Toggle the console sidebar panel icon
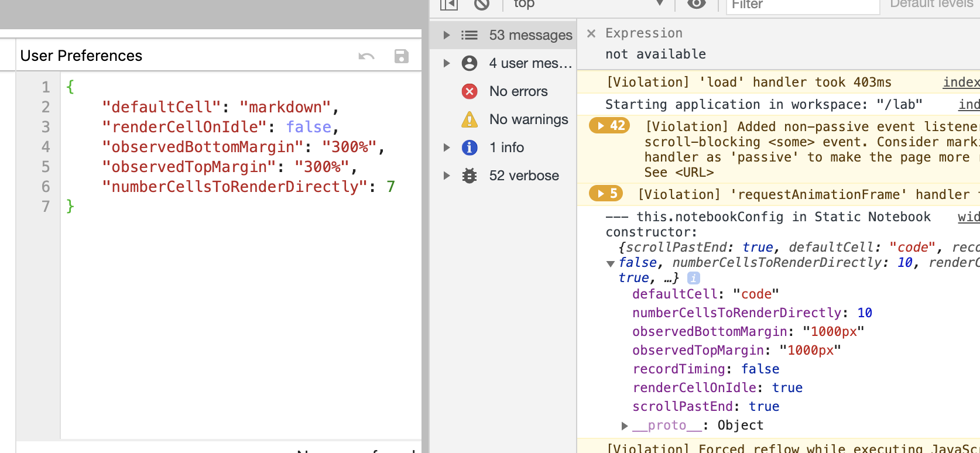The image size is (980, 453). coord(448,4)
